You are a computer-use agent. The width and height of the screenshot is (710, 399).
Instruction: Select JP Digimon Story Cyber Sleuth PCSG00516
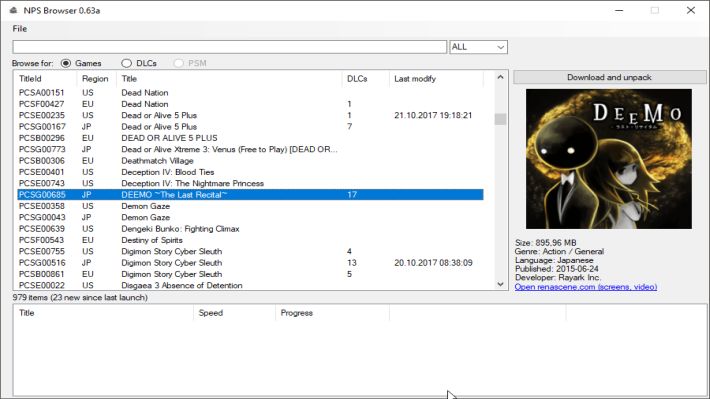pos(250,263)
